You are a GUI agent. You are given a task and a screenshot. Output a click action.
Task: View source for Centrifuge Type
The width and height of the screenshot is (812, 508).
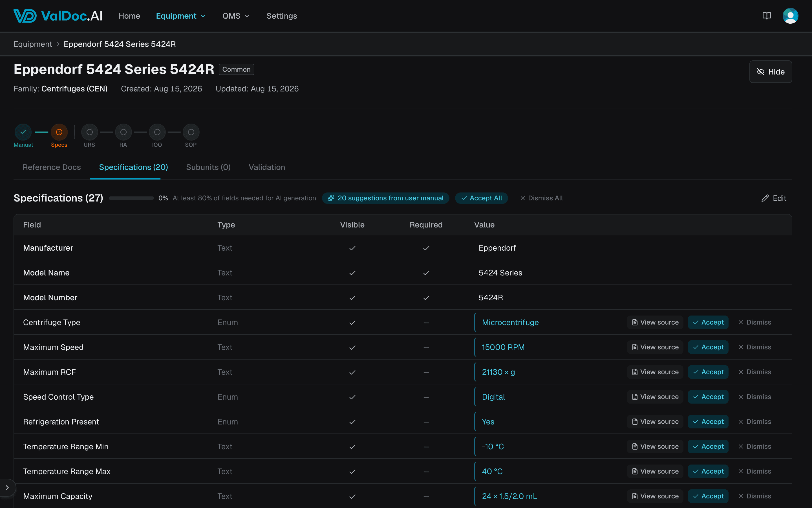pyautogui.click(x=655, y=322)
